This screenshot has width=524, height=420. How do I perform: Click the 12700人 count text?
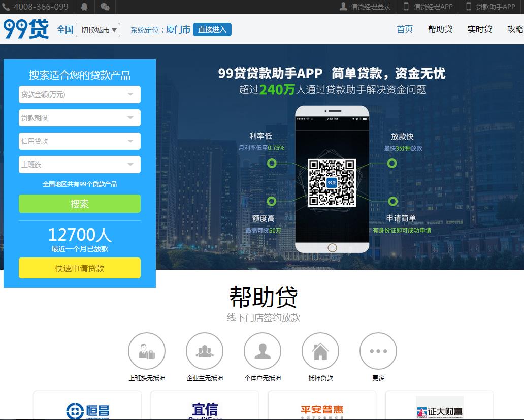80,235
